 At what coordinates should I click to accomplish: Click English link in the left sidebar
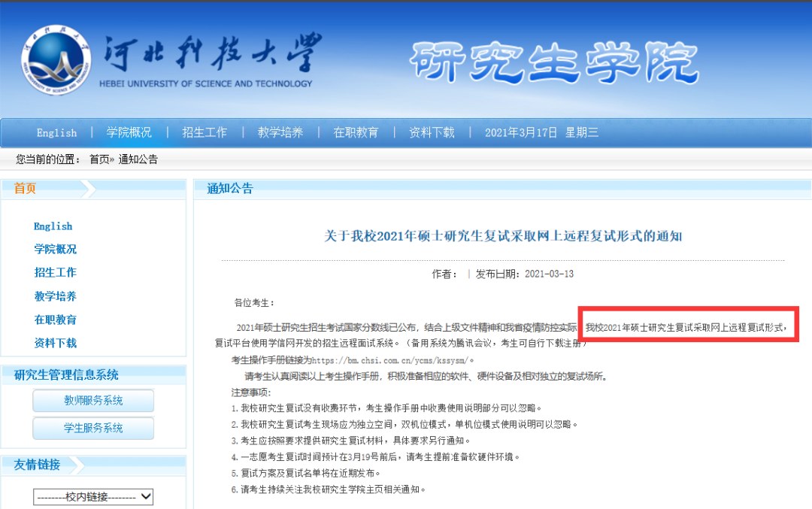53,226
